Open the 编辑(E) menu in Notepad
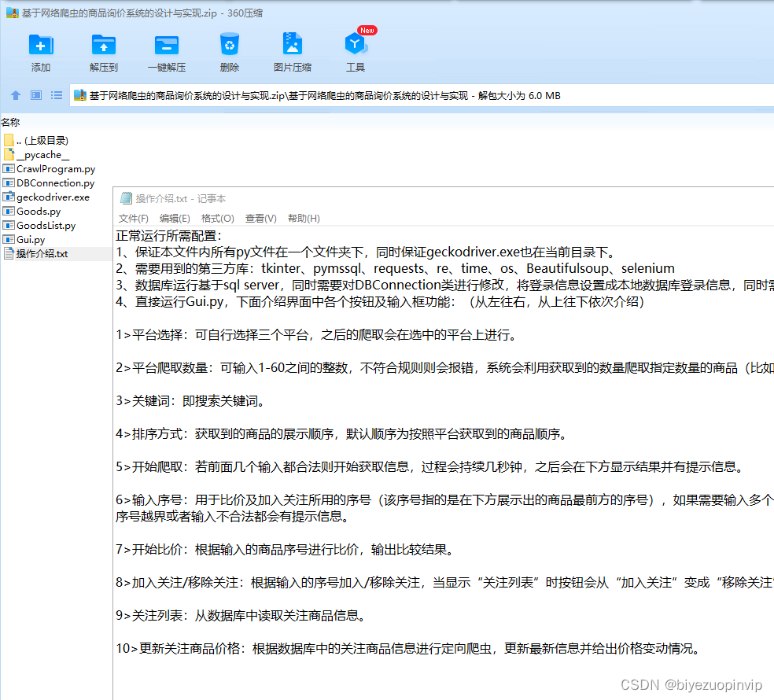The width and height of the screenshot is (774, 700). [x=175, y=218]
